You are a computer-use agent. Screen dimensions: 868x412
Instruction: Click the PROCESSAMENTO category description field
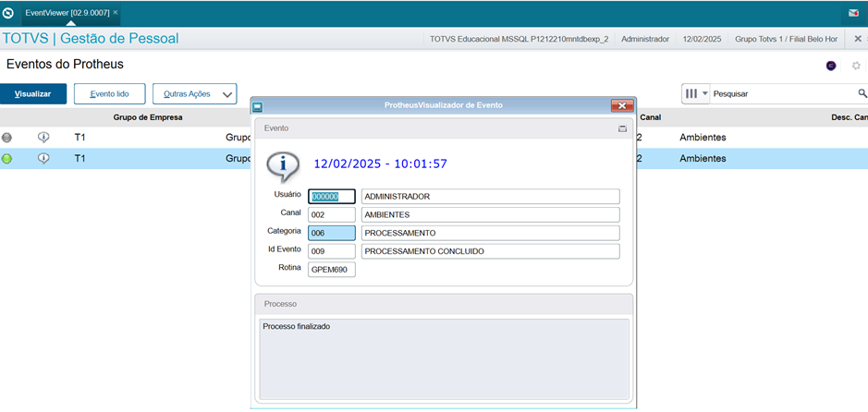pos(491,233)
